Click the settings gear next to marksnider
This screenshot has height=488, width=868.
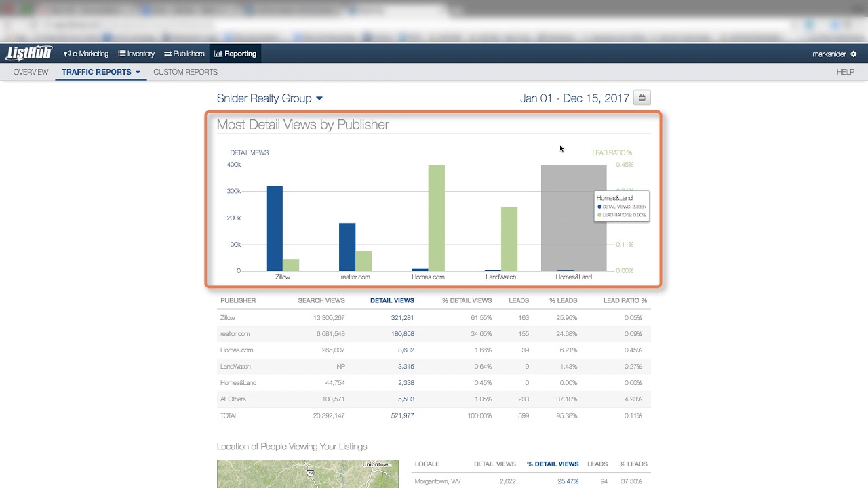(854, 54)
